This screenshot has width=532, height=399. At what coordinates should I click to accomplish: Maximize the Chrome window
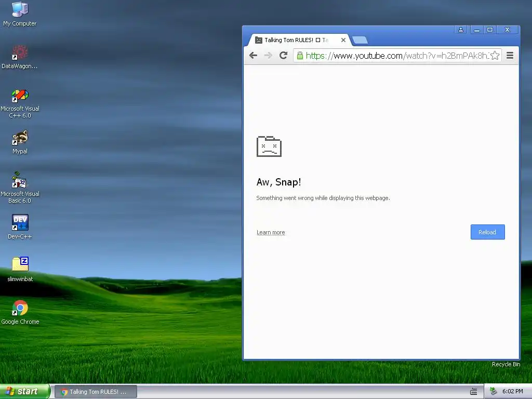click(x=490, y=30)
